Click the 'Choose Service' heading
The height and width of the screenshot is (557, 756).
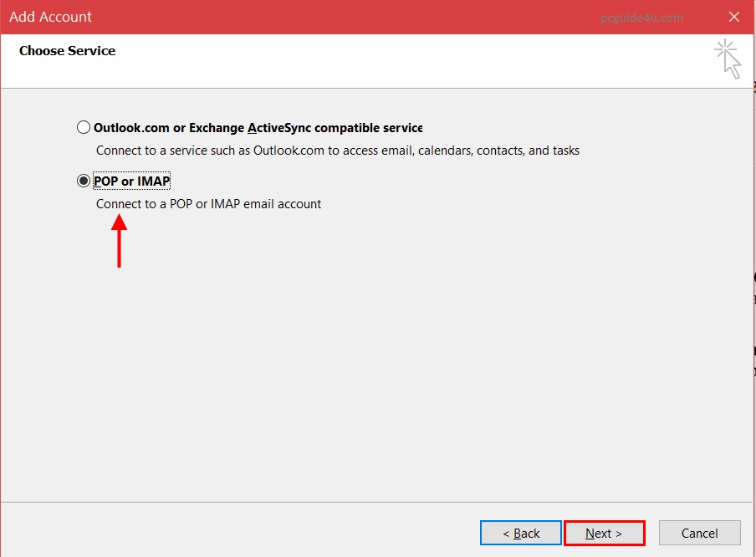67,51
